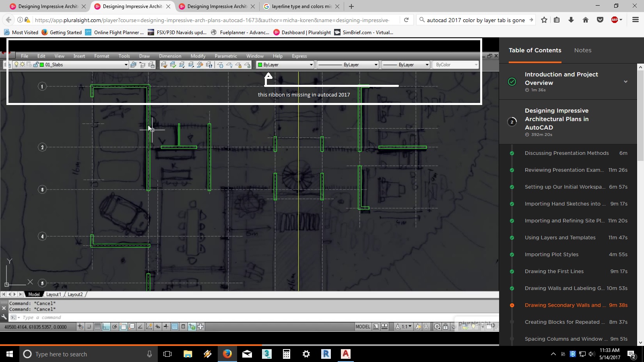Open the 1:1 annotation scale dropdown
This screenshot has height=362, width=644.
coord(403,327)
